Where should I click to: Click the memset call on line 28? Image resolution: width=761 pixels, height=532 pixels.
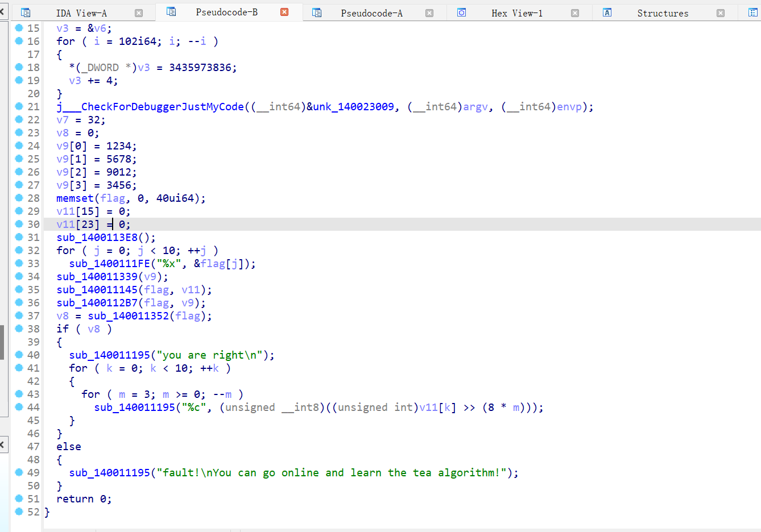75,198
